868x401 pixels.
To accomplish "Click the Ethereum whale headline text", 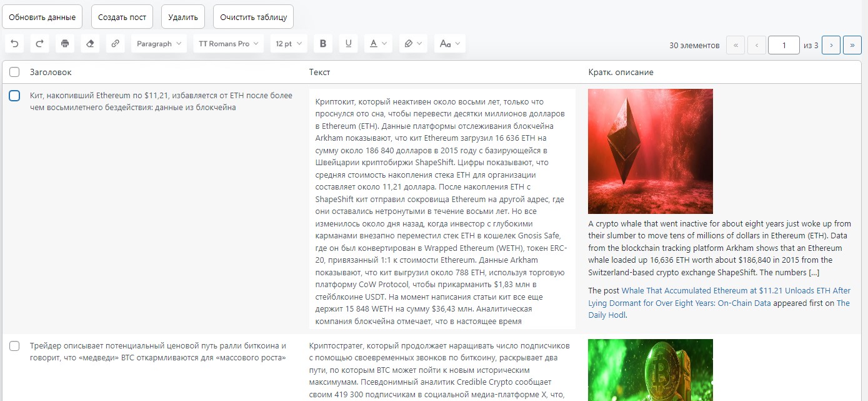I will point(161,101).
